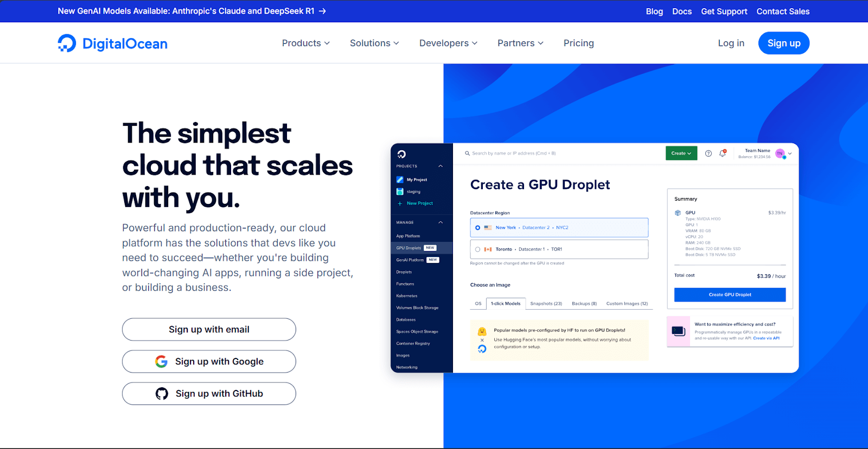Image resolution: width=868 pixels, height=449 pixels.
Task: Click the GitHub octocat icon
Action: pos(162,394)
